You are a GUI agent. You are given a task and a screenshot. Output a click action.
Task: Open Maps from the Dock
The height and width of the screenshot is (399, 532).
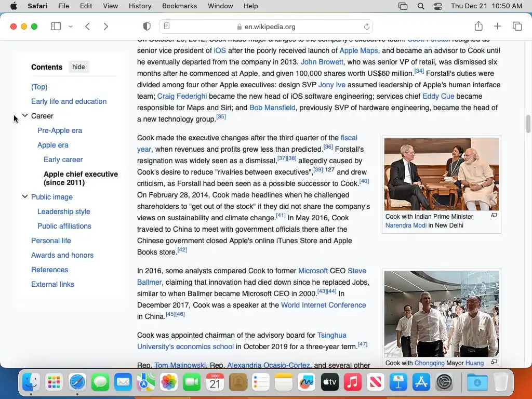(x=146, y=382)
